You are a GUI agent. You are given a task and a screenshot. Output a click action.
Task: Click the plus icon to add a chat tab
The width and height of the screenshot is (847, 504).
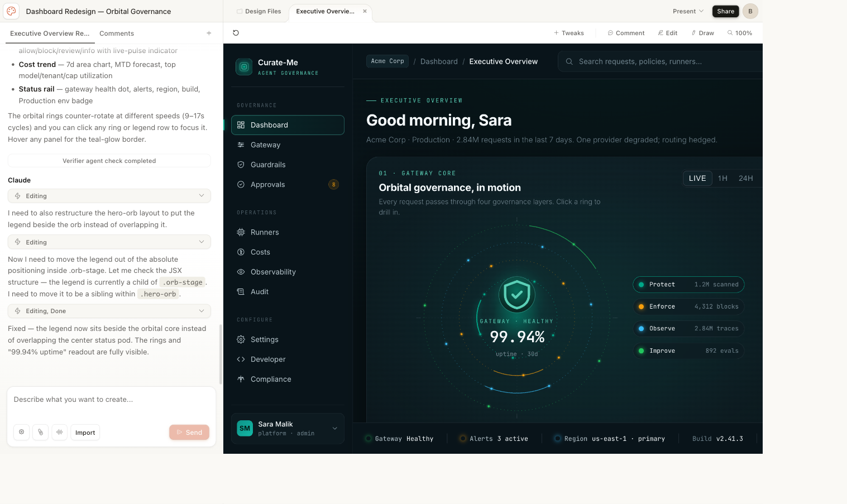point(209,33)
